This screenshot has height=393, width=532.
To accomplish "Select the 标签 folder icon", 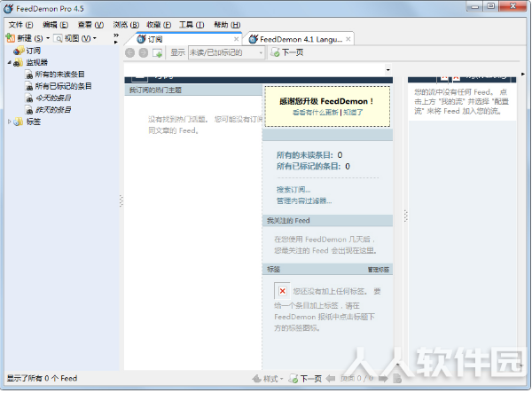I will pyautogui.click(x=18, y=122).
